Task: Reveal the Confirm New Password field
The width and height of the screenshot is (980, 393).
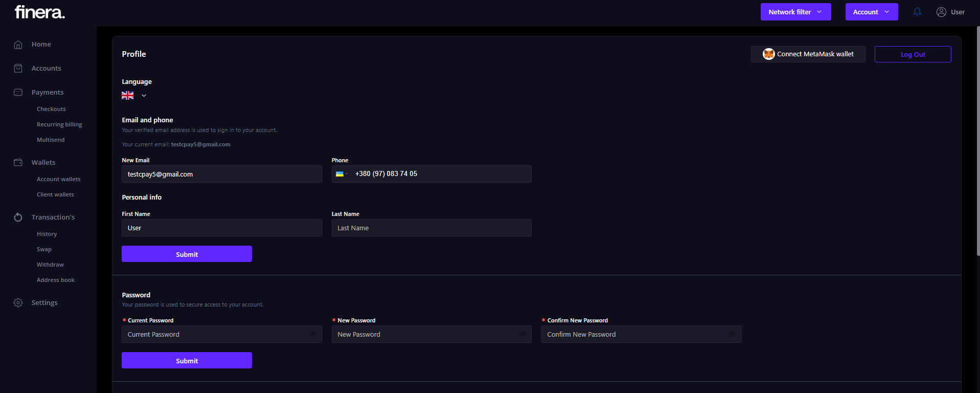Action: point(732,334)
